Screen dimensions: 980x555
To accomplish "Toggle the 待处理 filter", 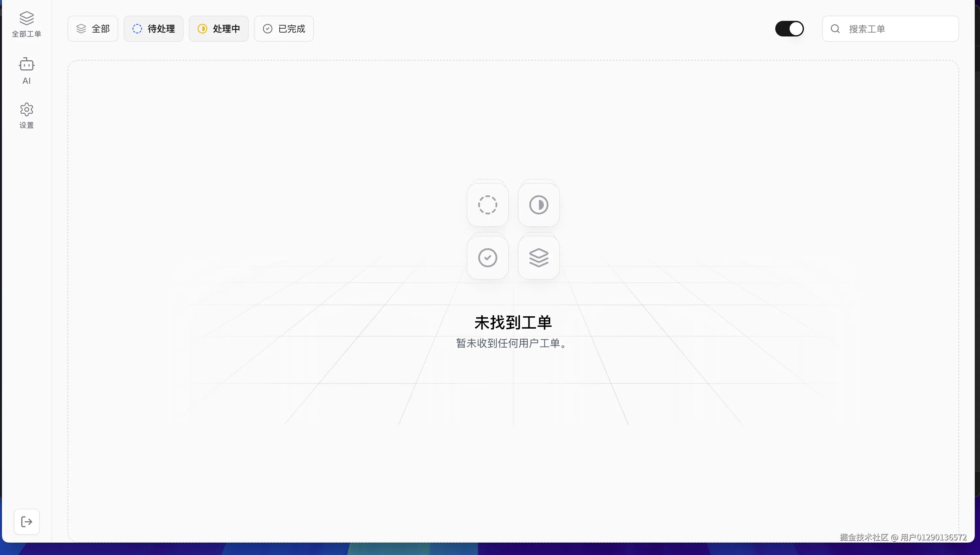I will pyautogui.click(x=153, y=29).
